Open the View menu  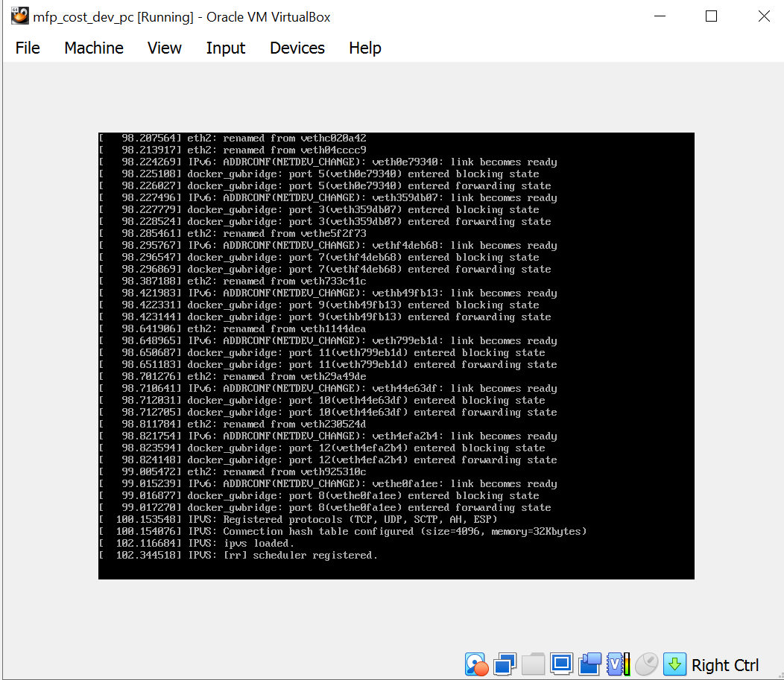164,48
